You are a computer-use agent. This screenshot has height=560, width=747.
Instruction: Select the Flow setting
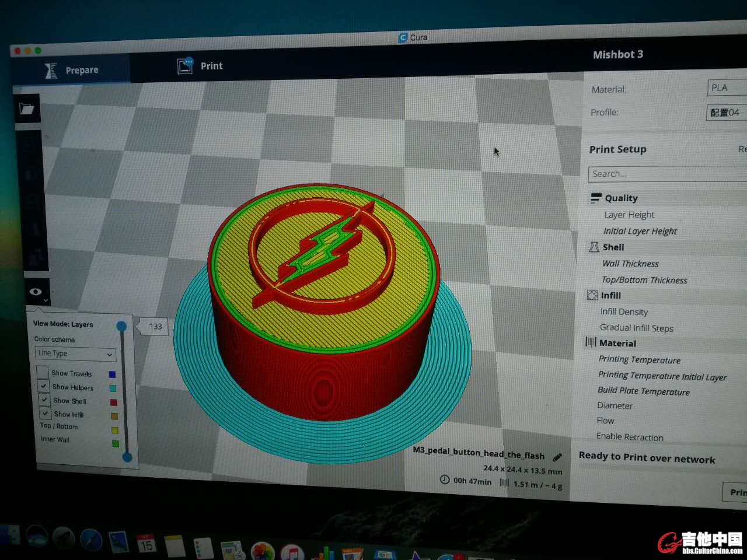tap(605, 421)
